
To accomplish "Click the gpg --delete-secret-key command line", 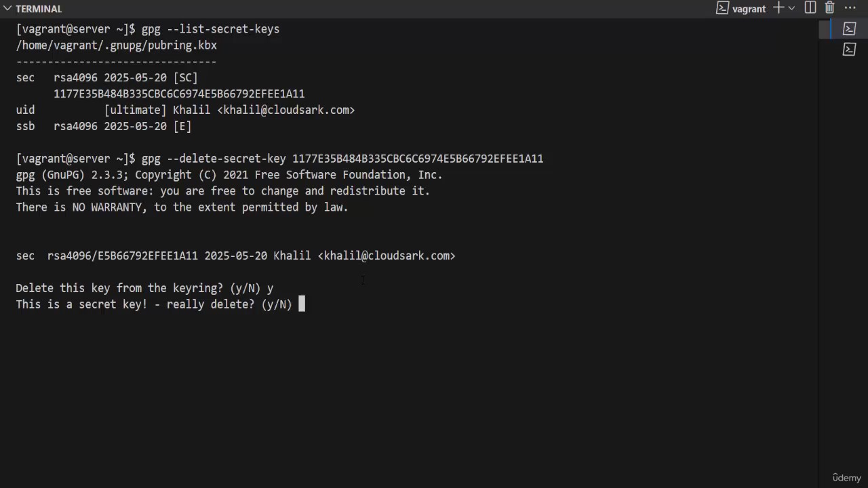I will click(x=342, y=159).
